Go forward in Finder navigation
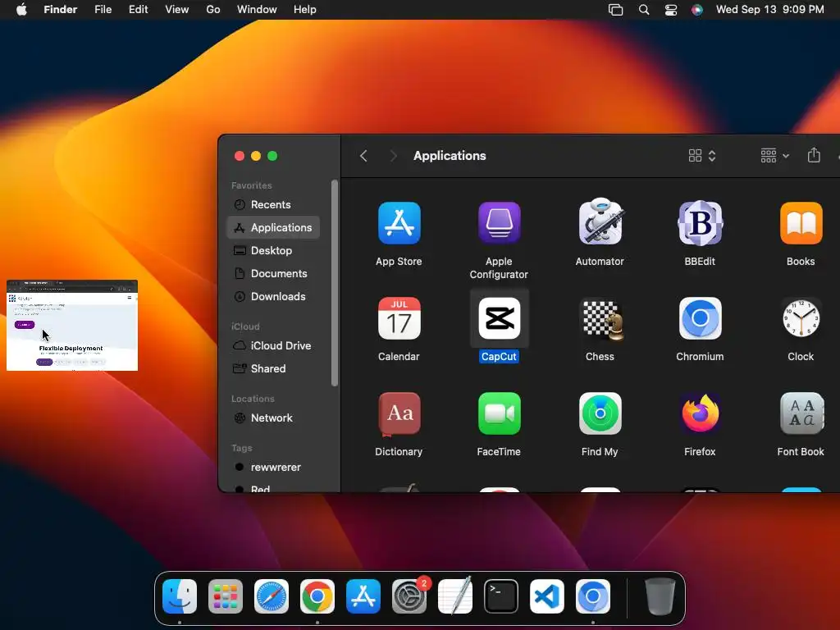The image size is (840, 630). click(x=393, y=156)
